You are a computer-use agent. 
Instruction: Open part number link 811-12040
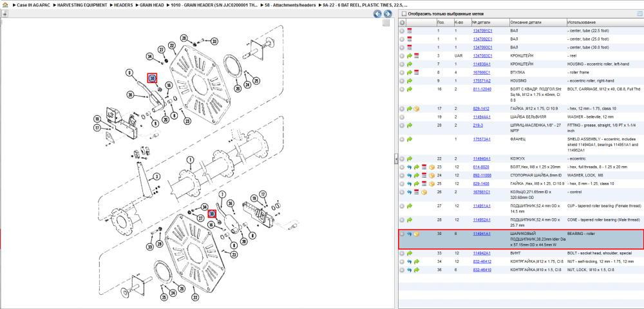tap(482, 89)
